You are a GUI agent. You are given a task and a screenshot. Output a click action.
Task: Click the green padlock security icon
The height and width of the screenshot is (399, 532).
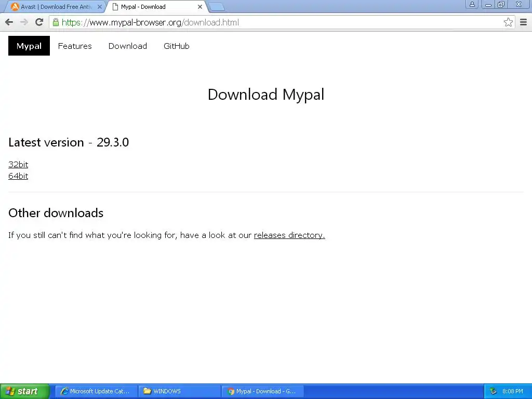tap(56, 22)
